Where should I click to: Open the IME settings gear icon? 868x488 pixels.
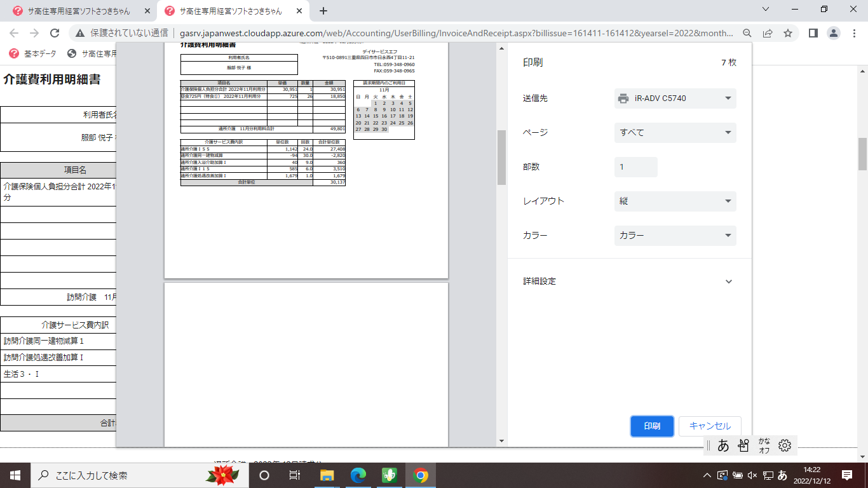point(785,445)
